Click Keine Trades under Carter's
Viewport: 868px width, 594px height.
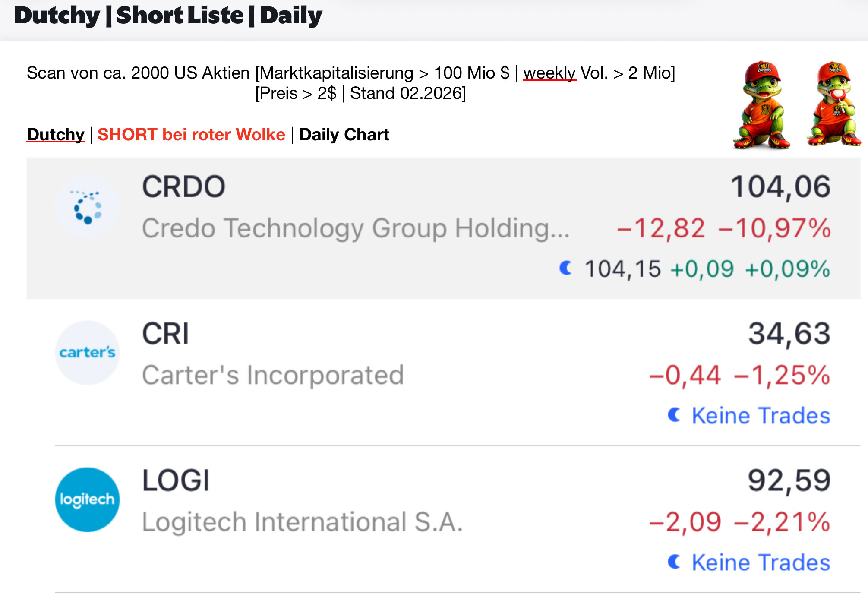point(761,415)
